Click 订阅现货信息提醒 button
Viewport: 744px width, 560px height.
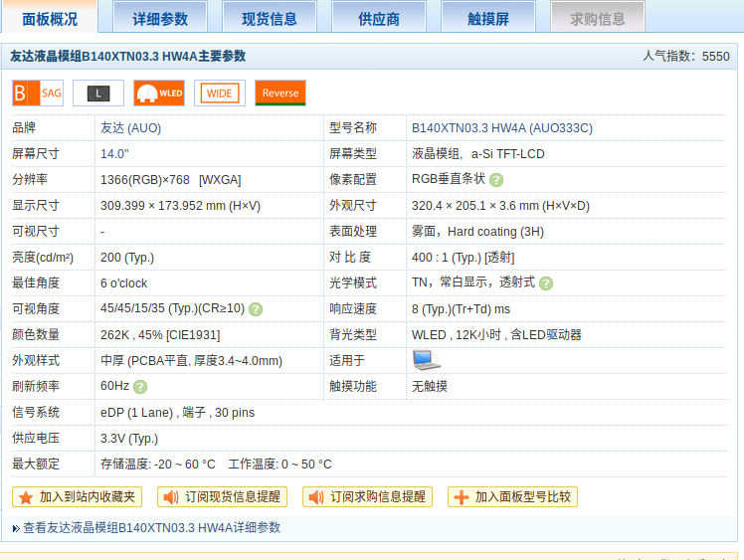click(x=222, y=497)
